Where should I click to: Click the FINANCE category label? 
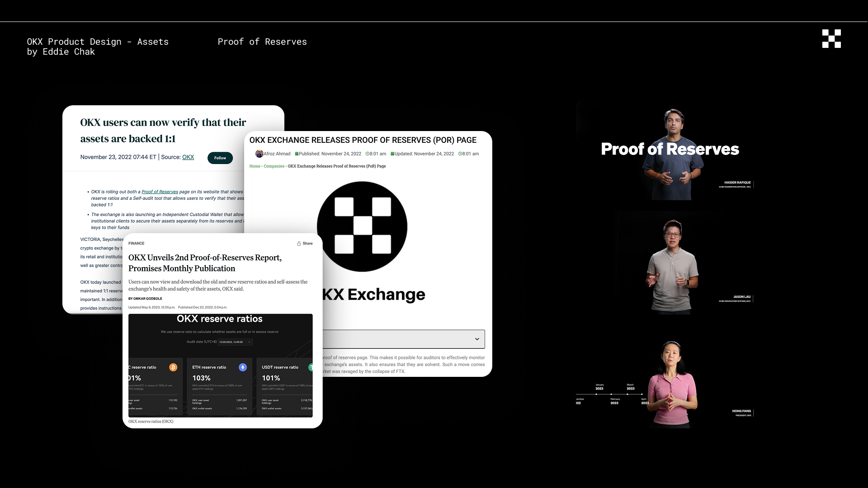click(136, 243)
